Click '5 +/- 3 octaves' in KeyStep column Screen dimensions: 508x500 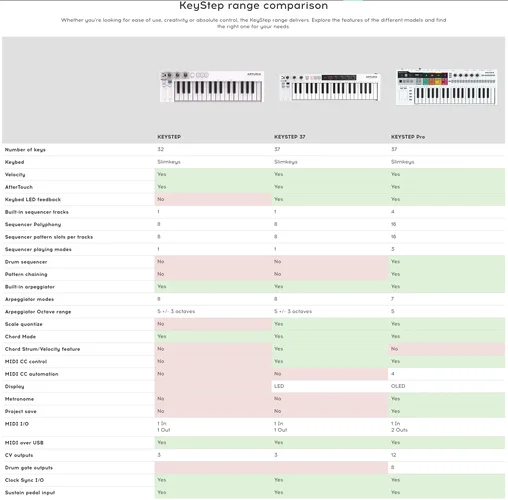pos(176,311)
